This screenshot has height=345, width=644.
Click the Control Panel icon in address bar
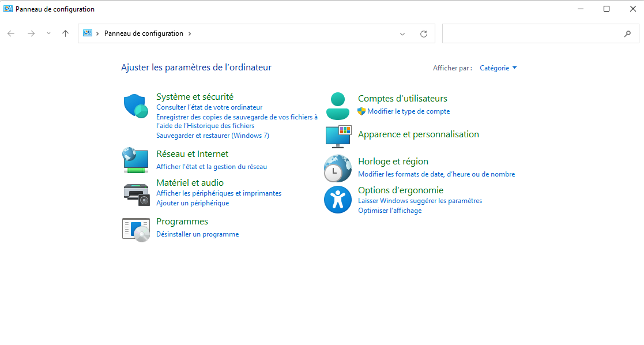click(88, 33)
